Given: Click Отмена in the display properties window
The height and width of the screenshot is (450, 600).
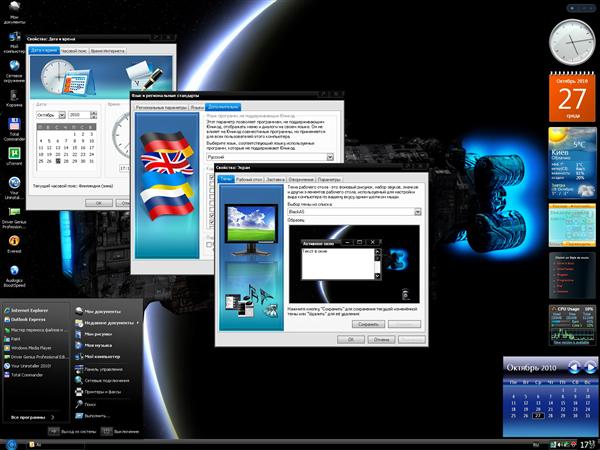Looking at the screenshot, I should coord(381,339).
